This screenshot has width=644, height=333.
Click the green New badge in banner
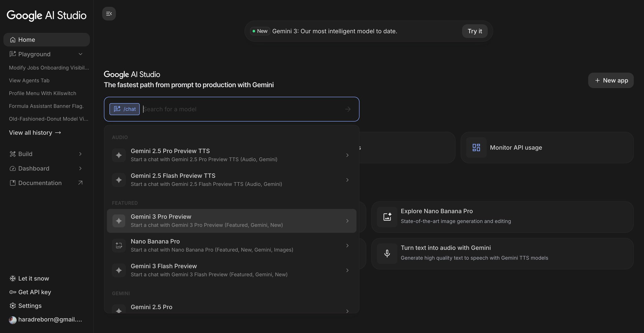tap(260, 31)
